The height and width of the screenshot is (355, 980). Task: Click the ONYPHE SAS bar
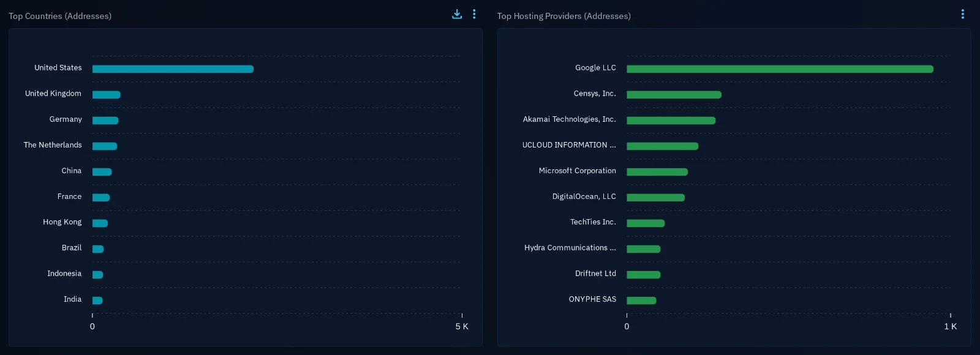641,301
